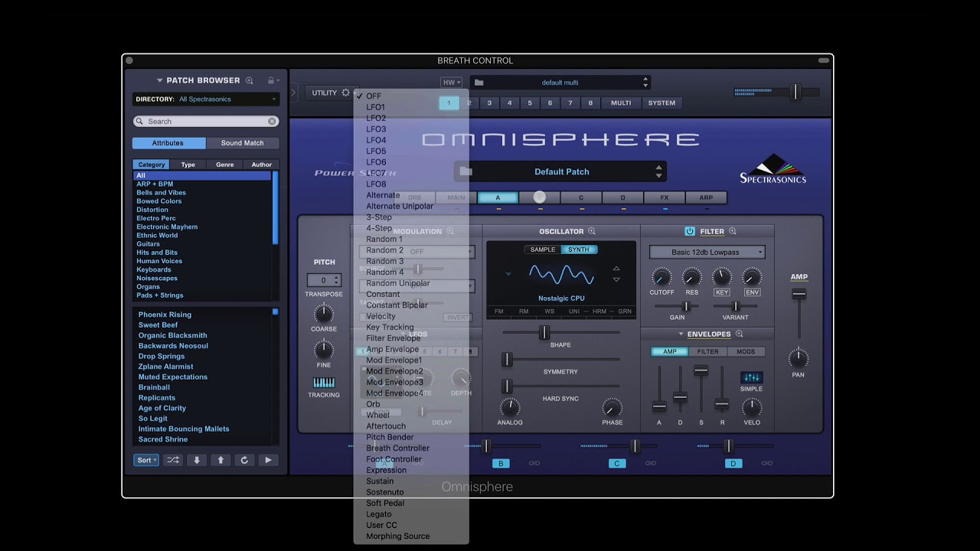The image size is (980, 551).
Task: Click the default multi stepper arrows
Action: (645, 83)
